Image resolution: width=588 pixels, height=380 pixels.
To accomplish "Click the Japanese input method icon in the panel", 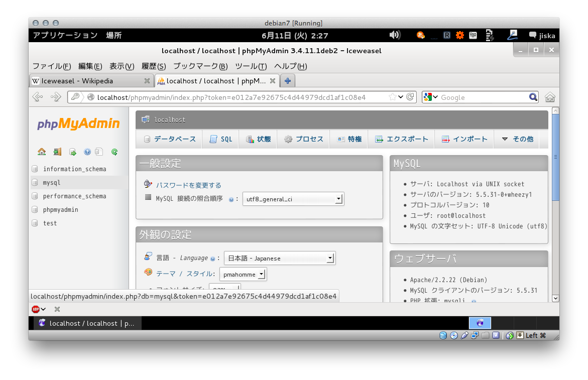I will point(421,35).
